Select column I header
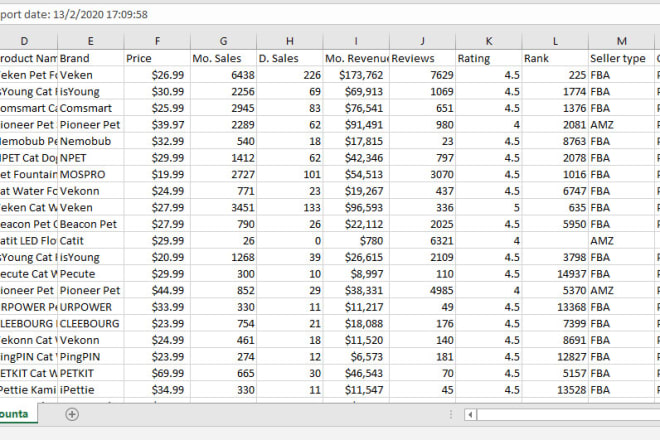Viewport: 660px width, 440px height. pyautogui.click(x=356, y=41)
